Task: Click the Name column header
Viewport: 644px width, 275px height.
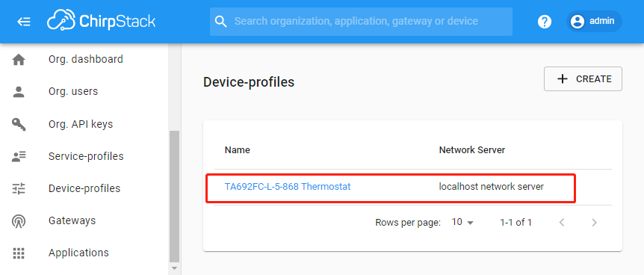Action: click(x=238, y=150)
